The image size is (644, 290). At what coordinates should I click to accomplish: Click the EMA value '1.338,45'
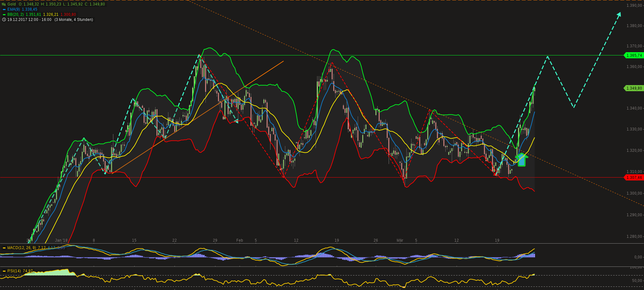30,9
